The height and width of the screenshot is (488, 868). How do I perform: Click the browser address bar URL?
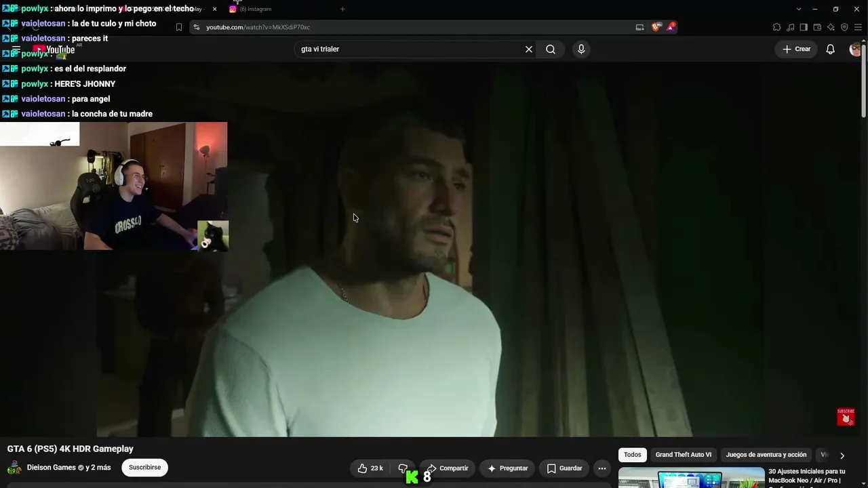click(258, 27)
